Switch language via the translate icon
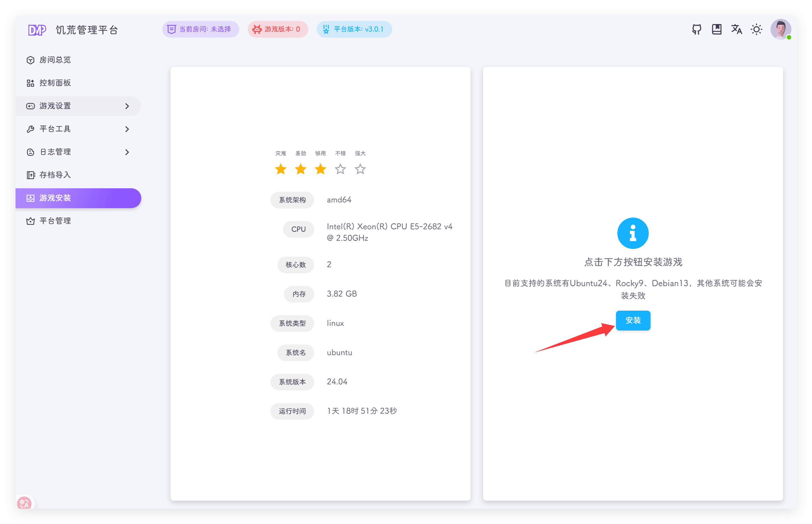This screenshot has height=524, width=812. click(x=736, y=29)
